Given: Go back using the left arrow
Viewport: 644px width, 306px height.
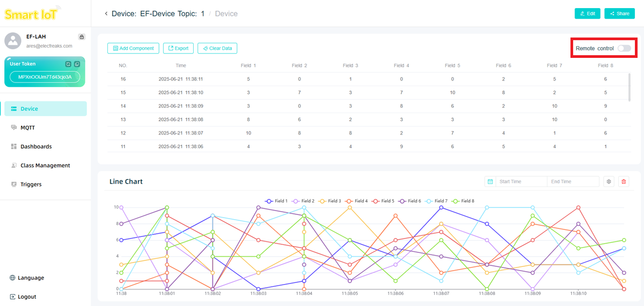Looking at the screenshot, I should (106, 13).
